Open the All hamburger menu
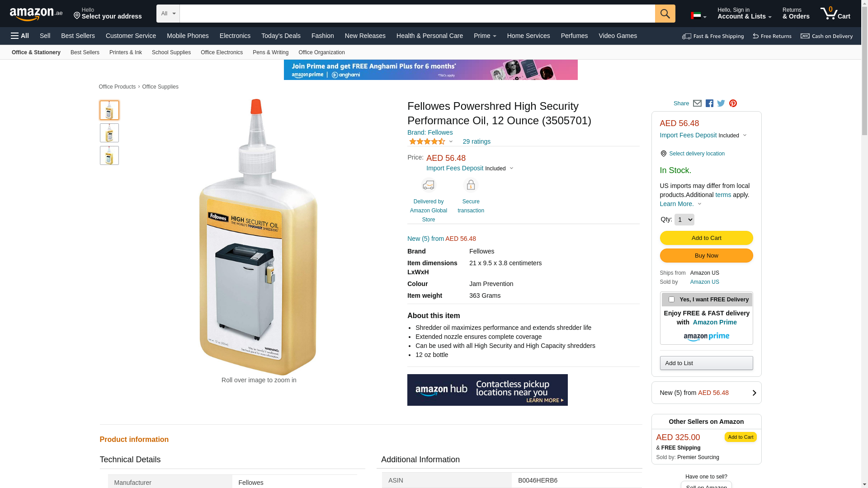 point(20,36)
